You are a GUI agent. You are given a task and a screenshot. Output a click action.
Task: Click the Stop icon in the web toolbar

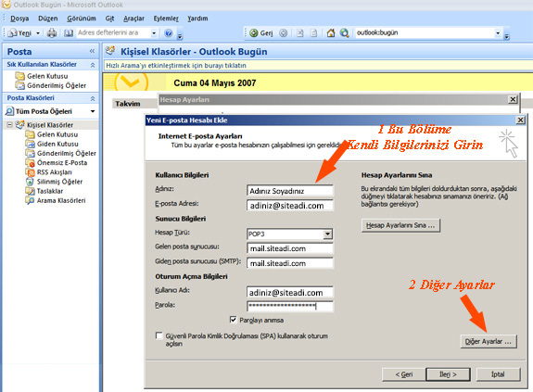coord(299,33)
